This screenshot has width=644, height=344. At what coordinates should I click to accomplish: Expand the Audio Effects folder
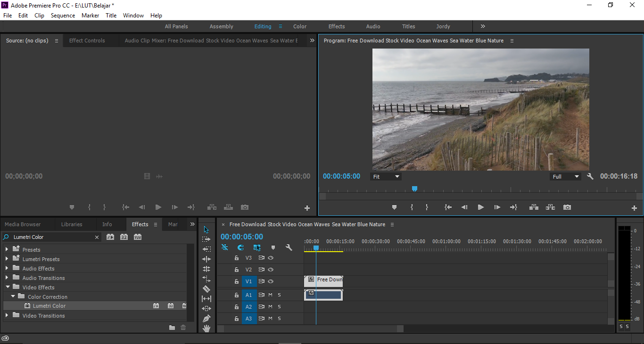tap(7, 269)
